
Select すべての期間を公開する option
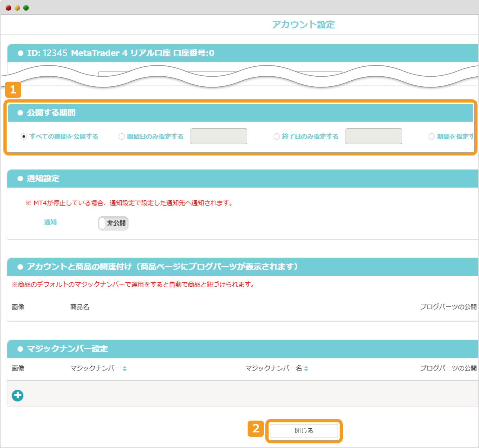click(x=24, y=136)
